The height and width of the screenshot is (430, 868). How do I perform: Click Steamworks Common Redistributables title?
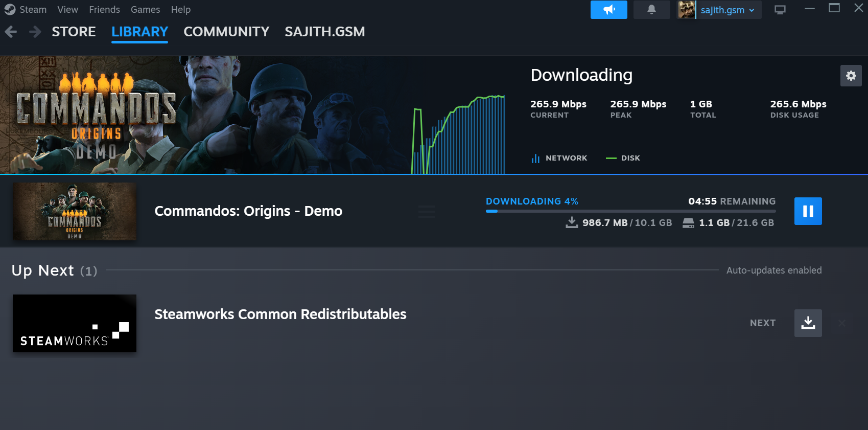(x=280, y=314)
